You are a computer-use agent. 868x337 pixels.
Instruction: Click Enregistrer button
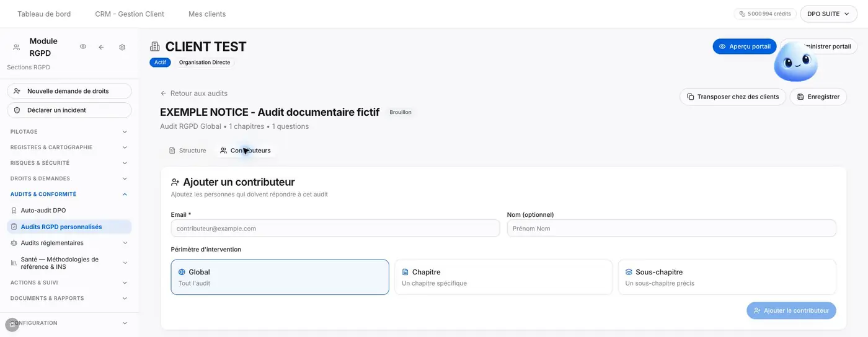[818, 97]
